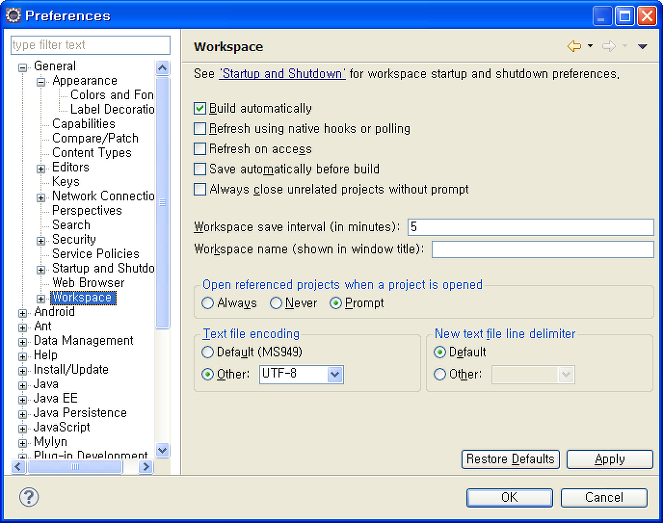Expand the Android tree node
This screenshot has width=663, height=523.
(x=23, y=313)
